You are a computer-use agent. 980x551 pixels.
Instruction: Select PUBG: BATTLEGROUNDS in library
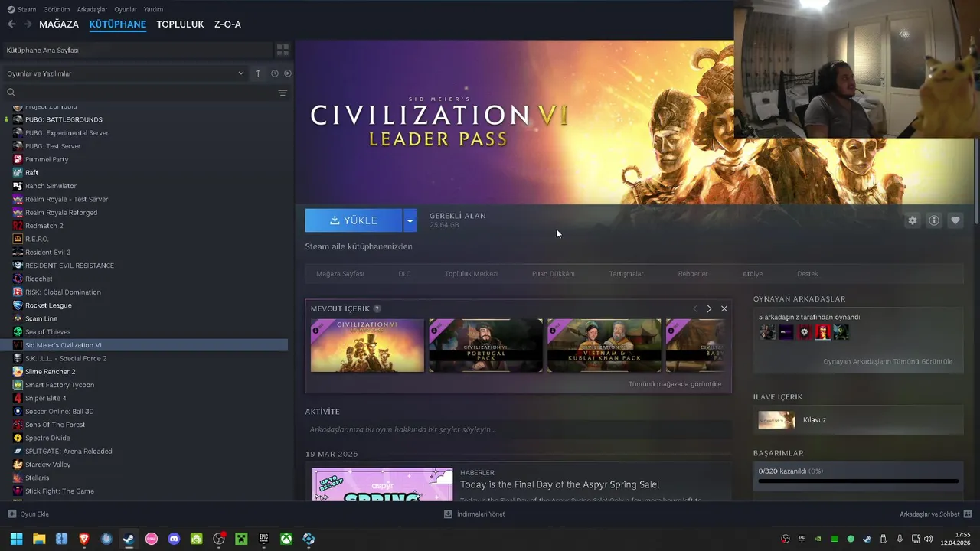pyautogui.click(x=64, y=119)
